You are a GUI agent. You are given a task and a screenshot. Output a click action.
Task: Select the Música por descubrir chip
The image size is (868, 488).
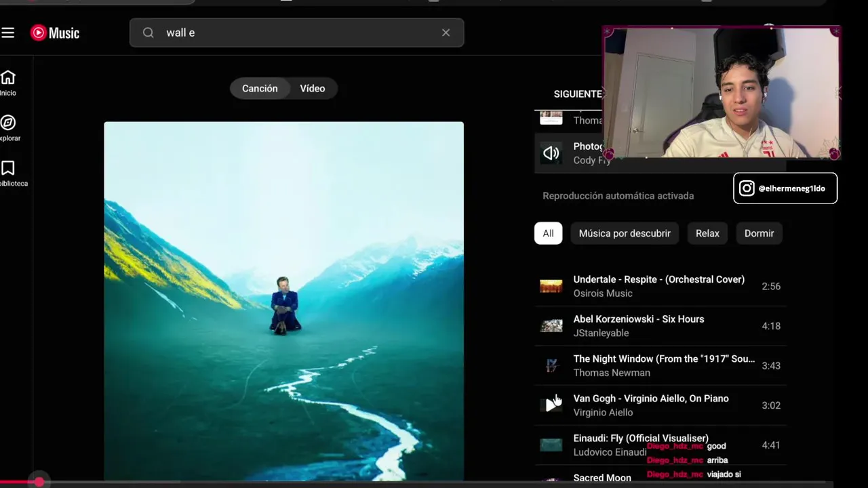click(x=625, y=233)
